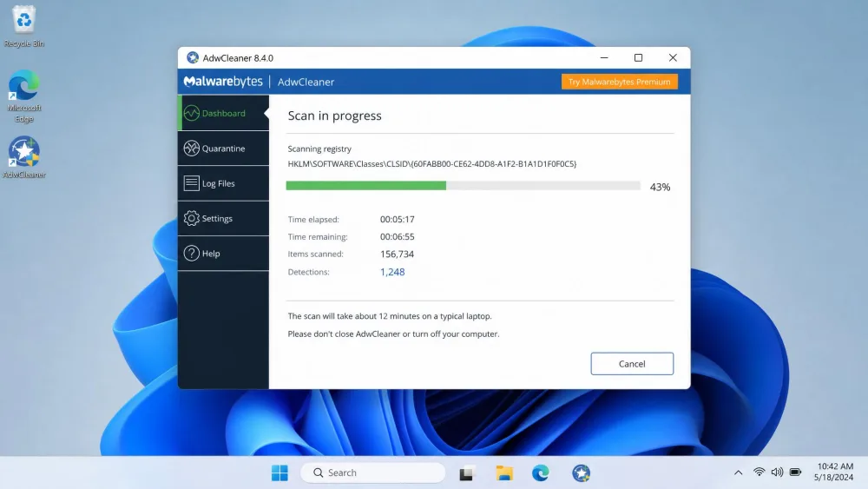The image size is (868, 489).
Task: Click the Log Files list icon
Action: (x=192, y=183)
